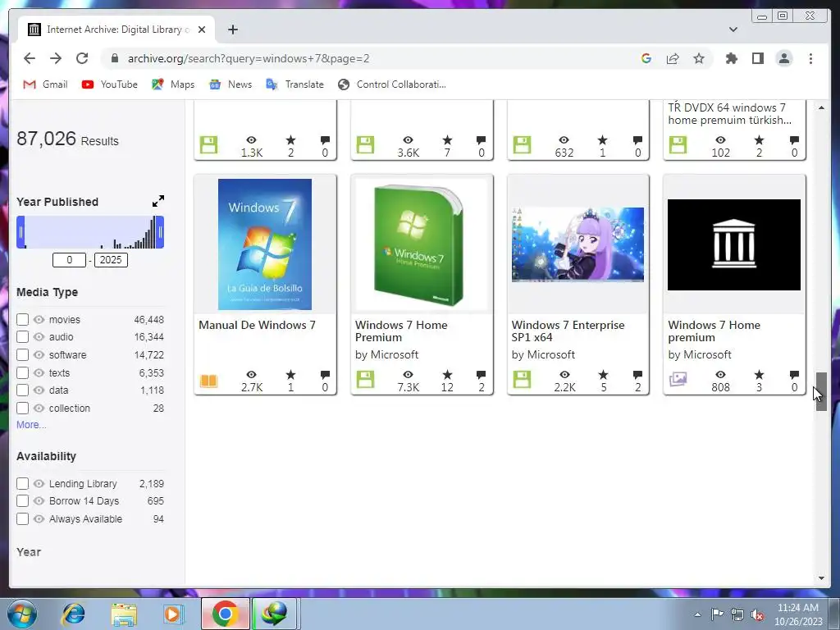Open the YouTube bookmark
The width and height of the screenshot is (840, 630).
point(110,84)
